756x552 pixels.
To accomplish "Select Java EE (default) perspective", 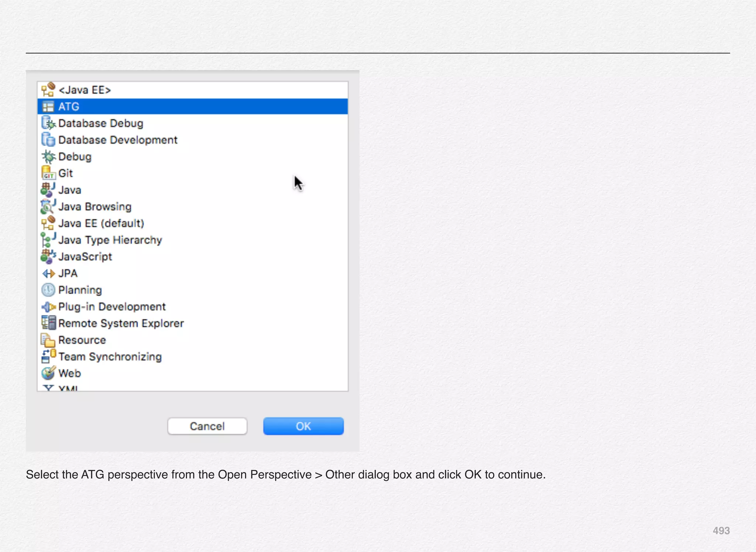I will [x=193, y=223].
